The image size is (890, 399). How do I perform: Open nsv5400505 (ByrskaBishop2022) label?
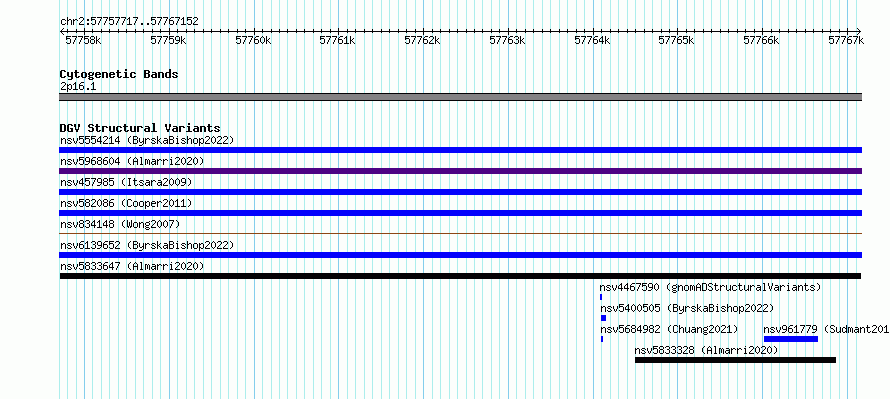pos(687,308)
